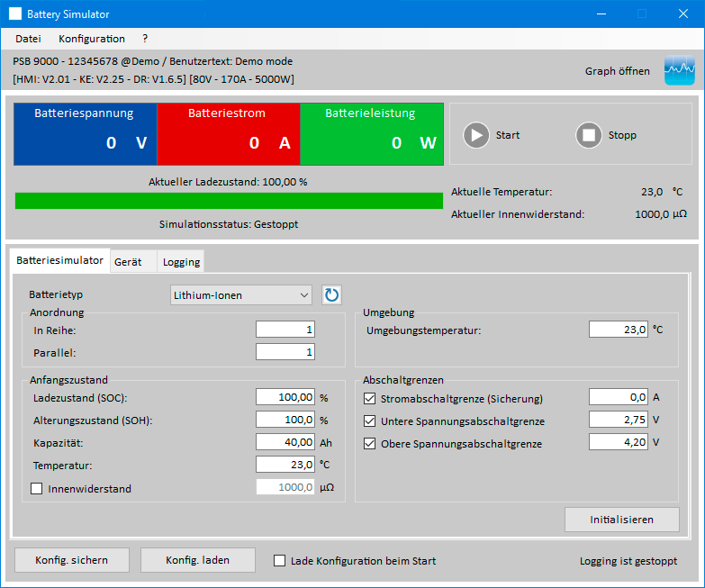Close the Battery Simulator window
The height and width of the screenshot is (588, 705).
click(x=682, y=14)
